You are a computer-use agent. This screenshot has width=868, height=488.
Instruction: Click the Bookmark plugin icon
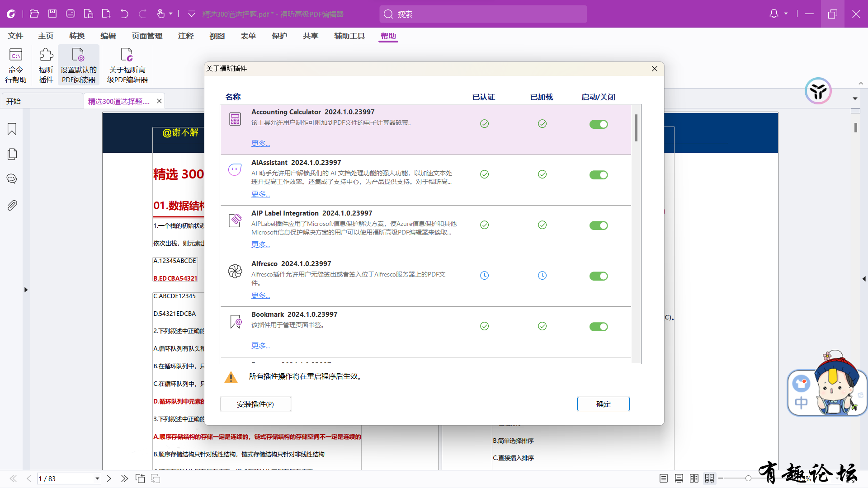point(236,322)
